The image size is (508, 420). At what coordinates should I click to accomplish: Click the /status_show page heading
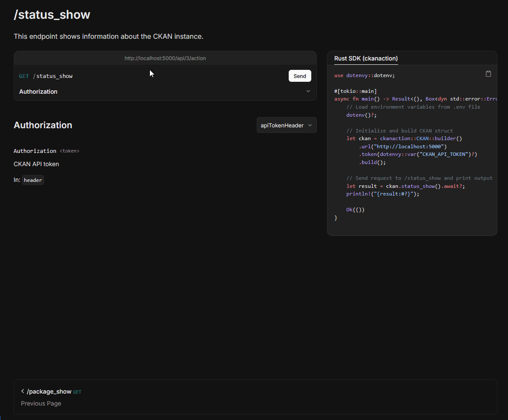point(52,14)
